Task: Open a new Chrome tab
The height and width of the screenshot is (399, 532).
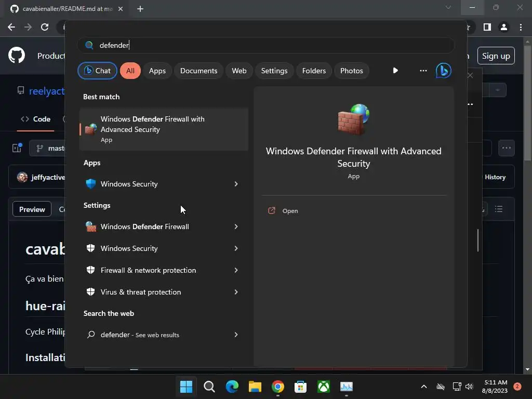Action: (x=140, y=9)
